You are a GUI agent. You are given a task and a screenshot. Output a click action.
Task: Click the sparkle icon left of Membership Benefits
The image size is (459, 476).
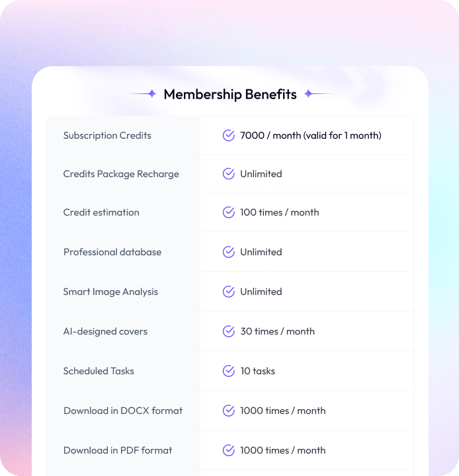point(152,94)
